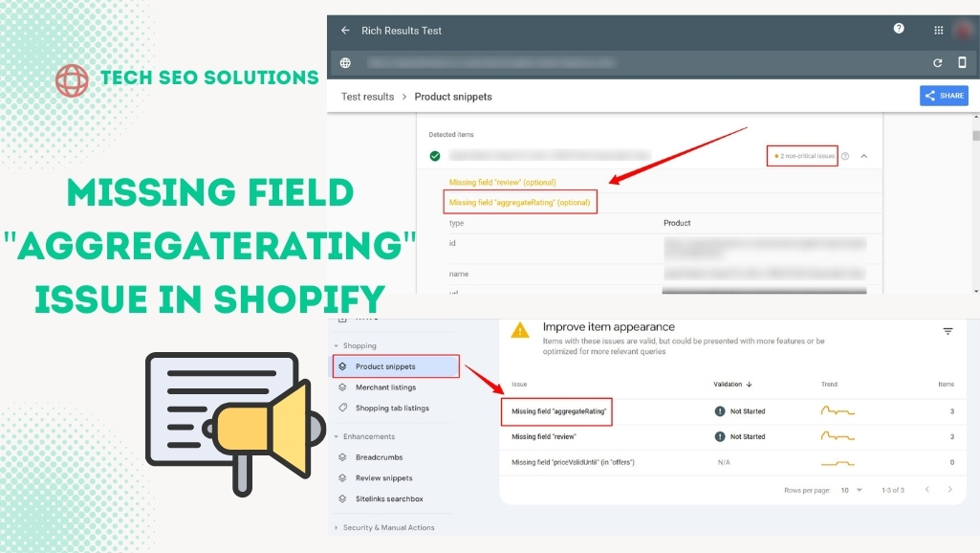
Task: Open the Review snippets report
Action: pos(383,478)
